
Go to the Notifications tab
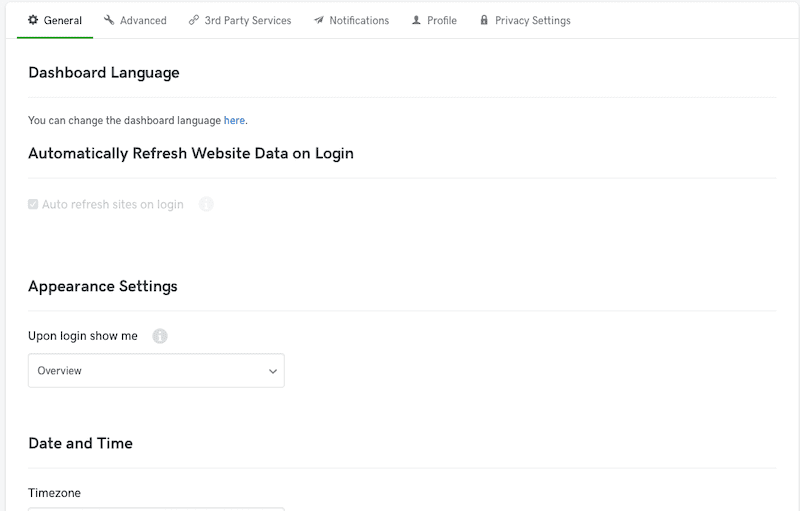(352, 20)
